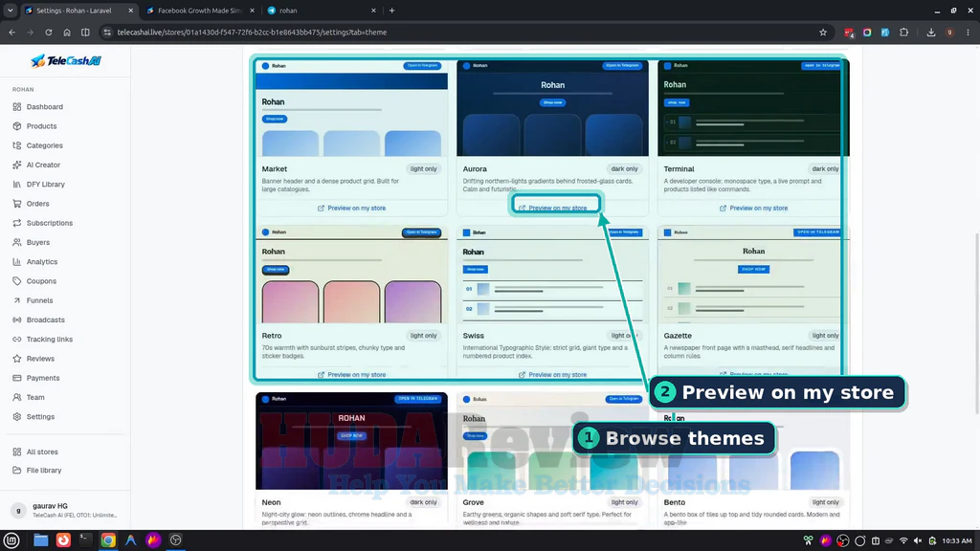Click the Coupons tag icon
The image size is (980, 551).
[17, 281]
